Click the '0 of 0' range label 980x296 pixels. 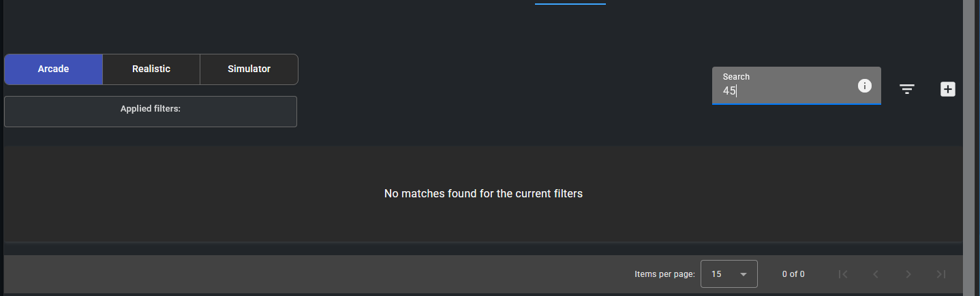pyautogui.click(x=793, y=274)
